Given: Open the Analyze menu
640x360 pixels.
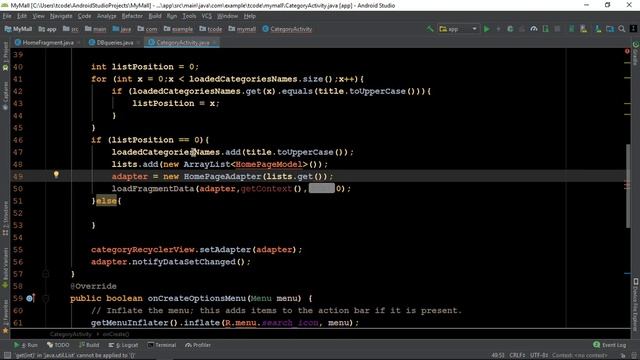Looking at the screenshot, I should coord(107,16).
